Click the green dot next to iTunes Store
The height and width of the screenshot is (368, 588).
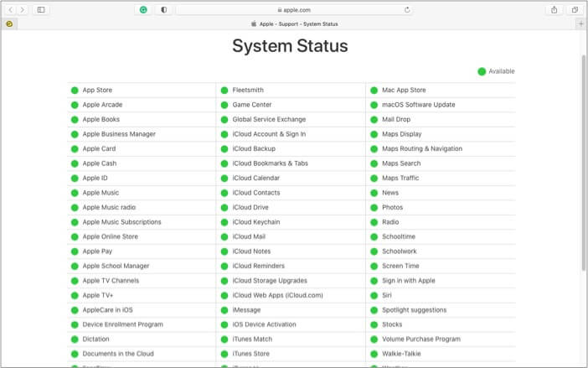coord(224,354)
